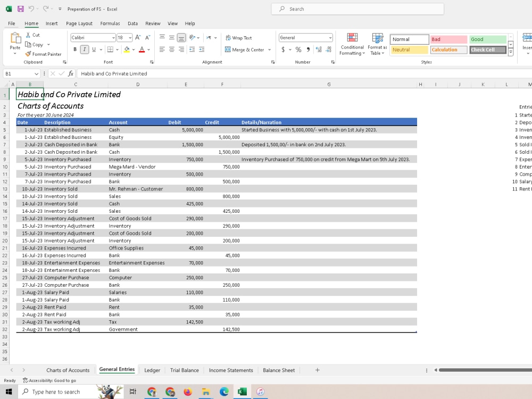Click the Cut scissors icon
The image size is (532, 399).
pyautogui.click(x=28, y=35)
